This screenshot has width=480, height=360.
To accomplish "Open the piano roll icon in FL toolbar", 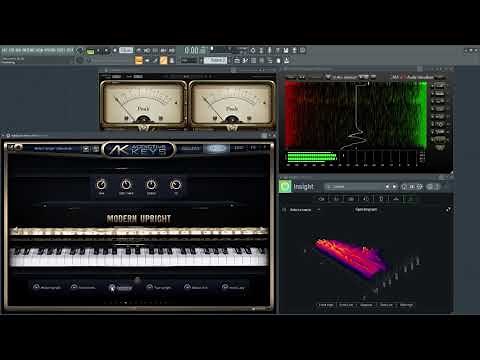I will 245,60.
